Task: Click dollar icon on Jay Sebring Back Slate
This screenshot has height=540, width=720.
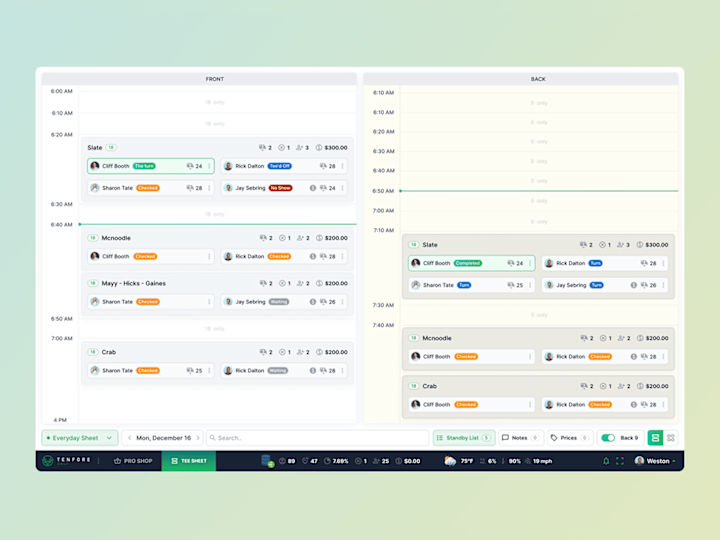Action: click(x=634, y=285)
